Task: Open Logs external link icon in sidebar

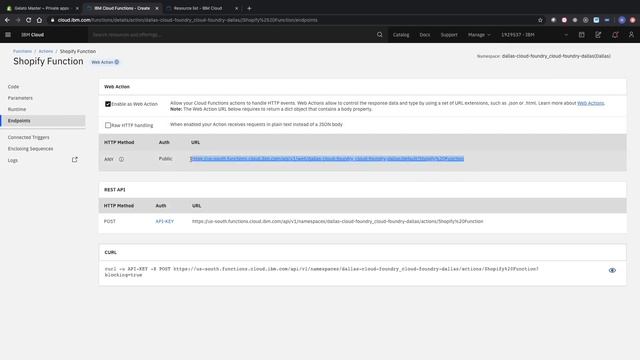Action: click(75, 160)
